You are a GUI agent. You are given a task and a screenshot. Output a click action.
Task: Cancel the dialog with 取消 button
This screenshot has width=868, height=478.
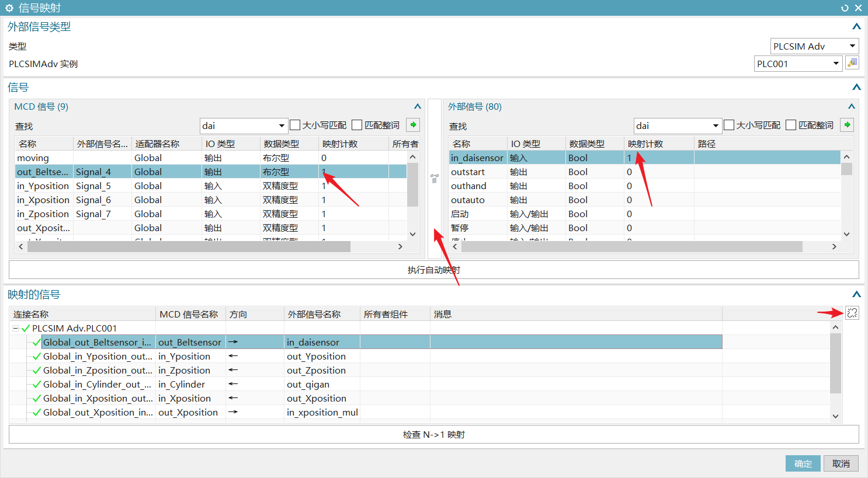[x=841, y=463]
